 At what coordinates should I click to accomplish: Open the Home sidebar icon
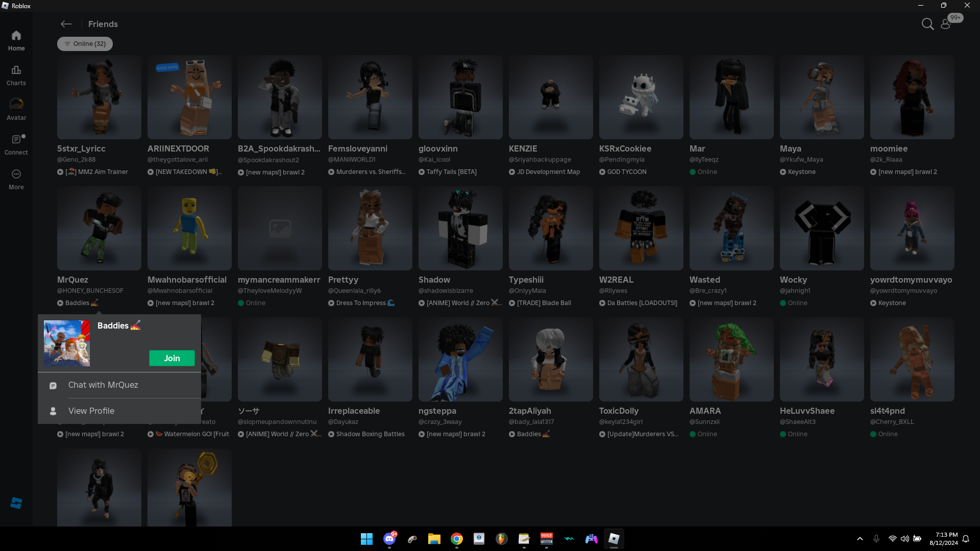(x=16, y=40)
